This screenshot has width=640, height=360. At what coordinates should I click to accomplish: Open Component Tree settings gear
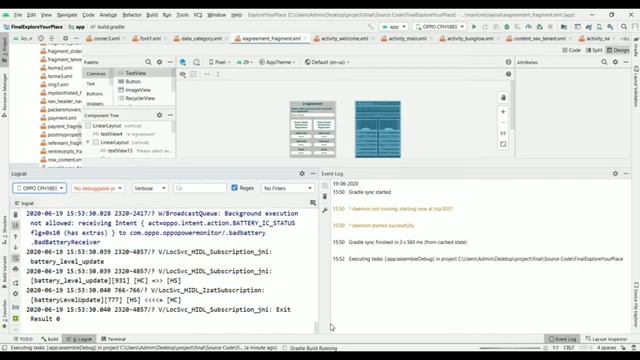160,115
